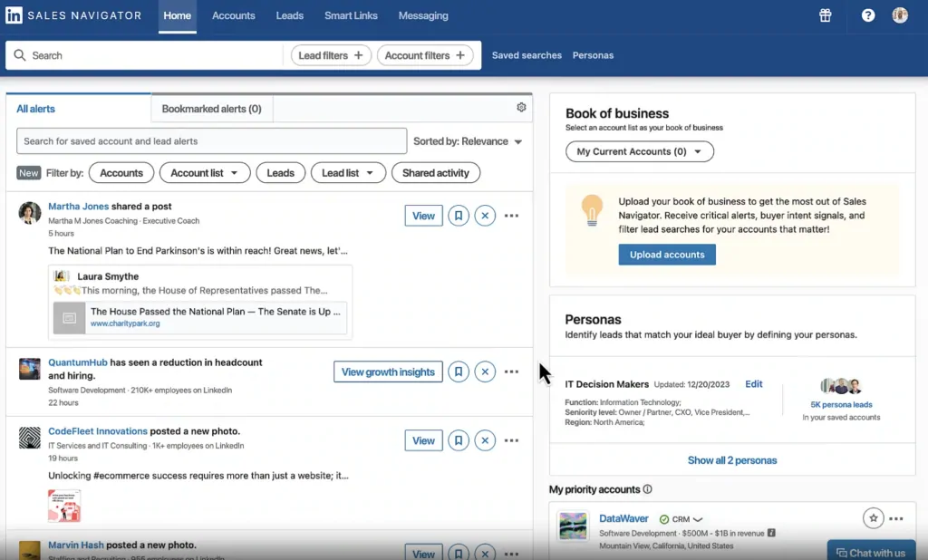Switch to Bookmarked alerts tab
This screenshot has height=560, width=928.
pos(212,109)
